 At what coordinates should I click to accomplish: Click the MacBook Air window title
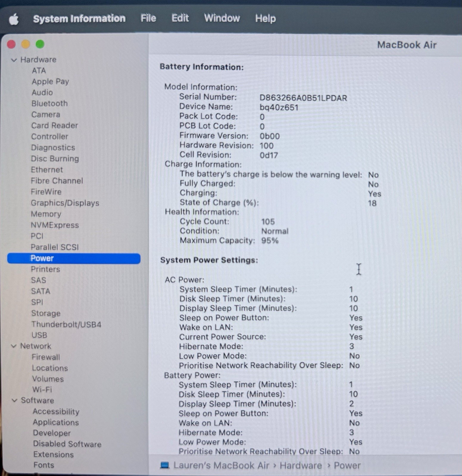(407, 45)
